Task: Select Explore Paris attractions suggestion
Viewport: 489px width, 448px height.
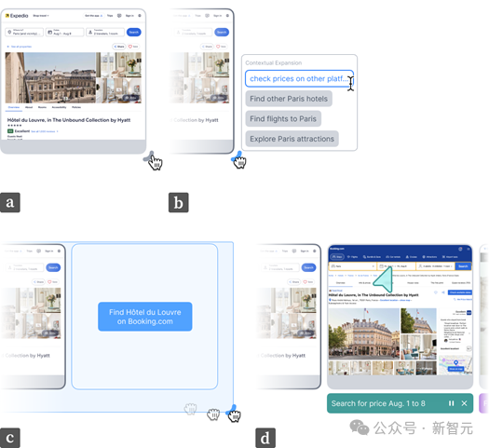Action: (x=292, y=139)
